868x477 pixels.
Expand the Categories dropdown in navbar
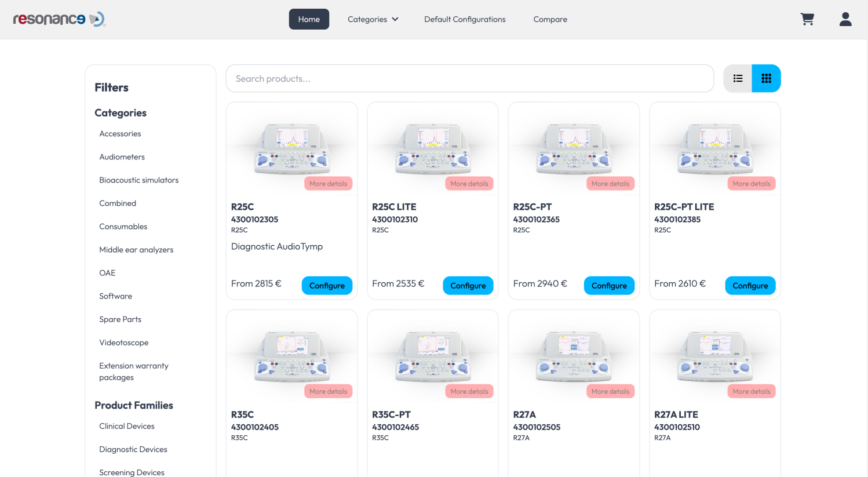pyautogui.click(x=373, y=19)
